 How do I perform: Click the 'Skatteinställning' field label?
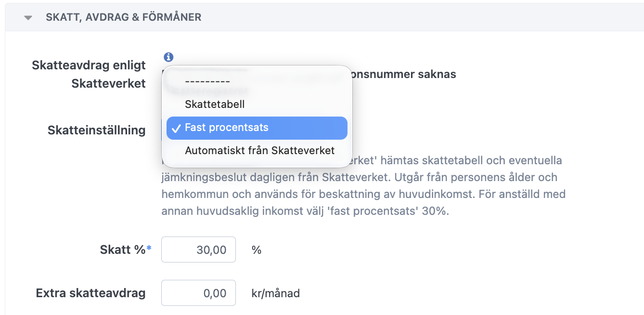[x=96, y=130]
